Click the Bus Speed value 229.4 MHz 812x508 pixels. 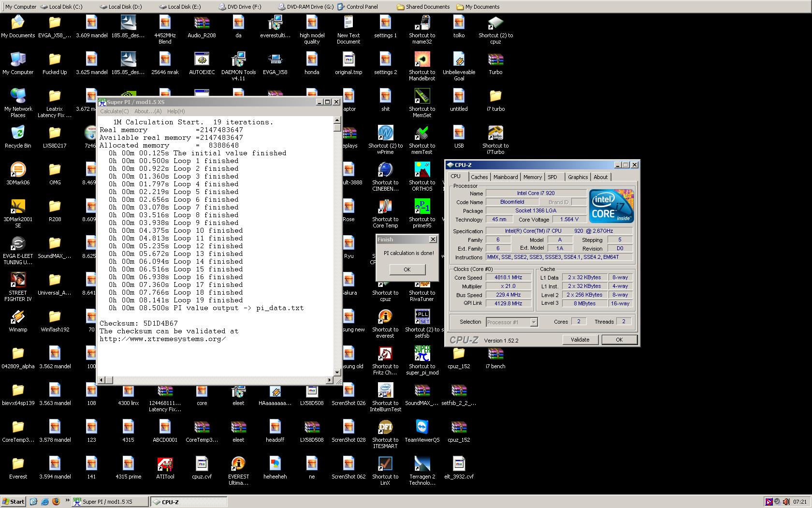coord(508,295)
